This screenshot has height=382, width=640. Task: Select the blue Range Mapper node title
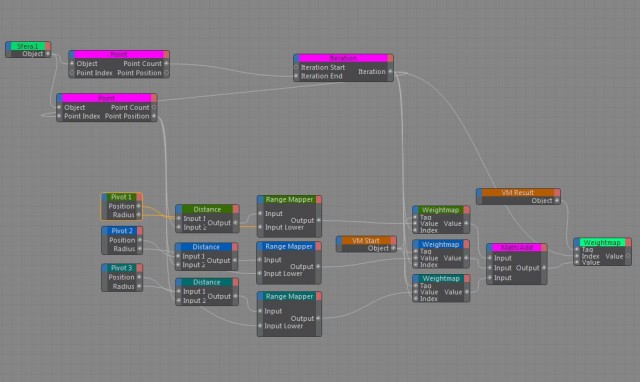click(289, 247)
